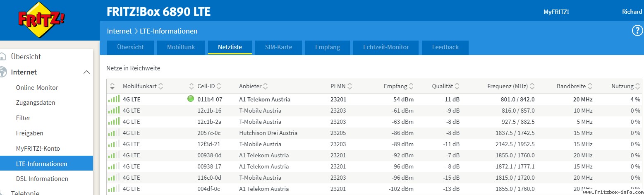Click the FRITZ!Box 6890 LTE title
Screen dimensions: 644x195
[158, 12]
